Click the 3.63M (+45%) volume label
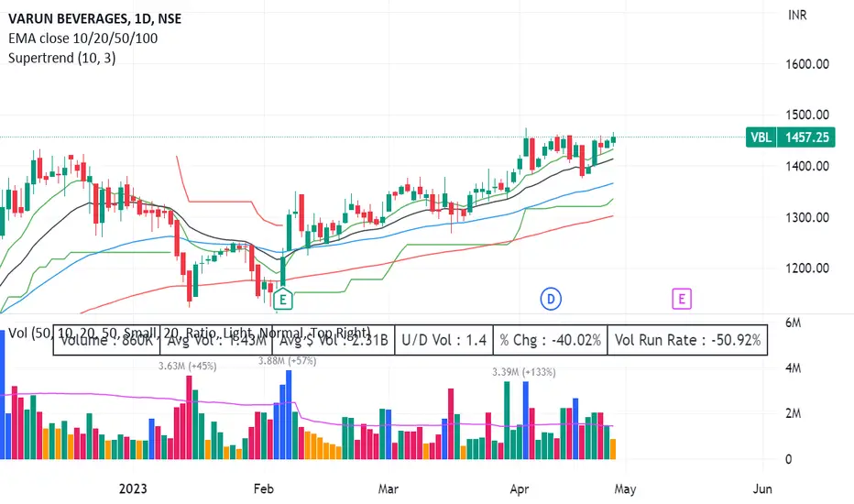 pyautogui.click(x=187, y=367)
